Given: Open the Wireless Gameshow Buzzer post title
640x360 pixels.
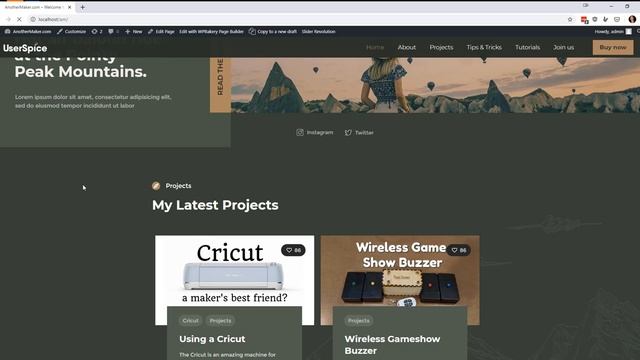Looking at the screenshot, I should click(392, 344).
